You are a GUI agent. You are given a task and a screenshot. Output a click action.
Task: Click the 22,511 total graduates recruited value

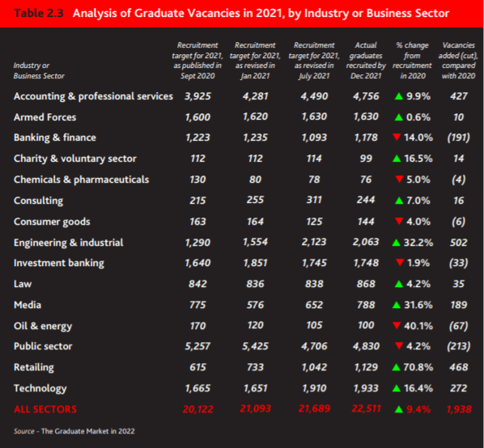pos(366,409)
